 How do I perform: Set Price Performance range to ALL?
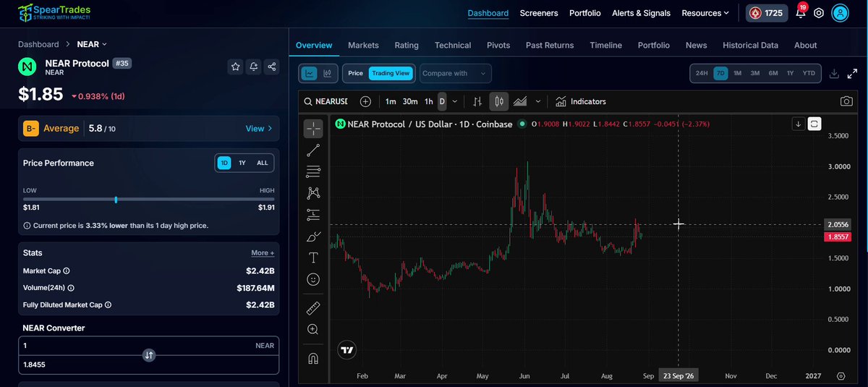coord(263,163)
